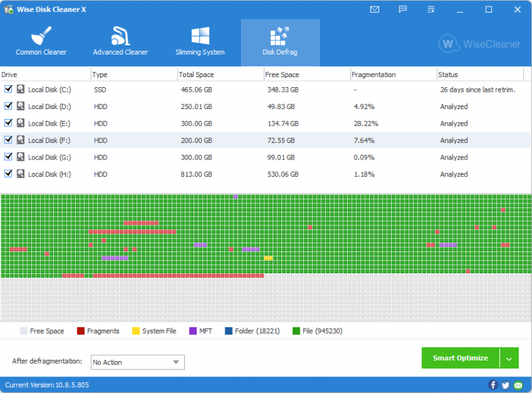Click the green email icon in footer
Viewport: 532px width, 393px height.
(x=518, y=385)
